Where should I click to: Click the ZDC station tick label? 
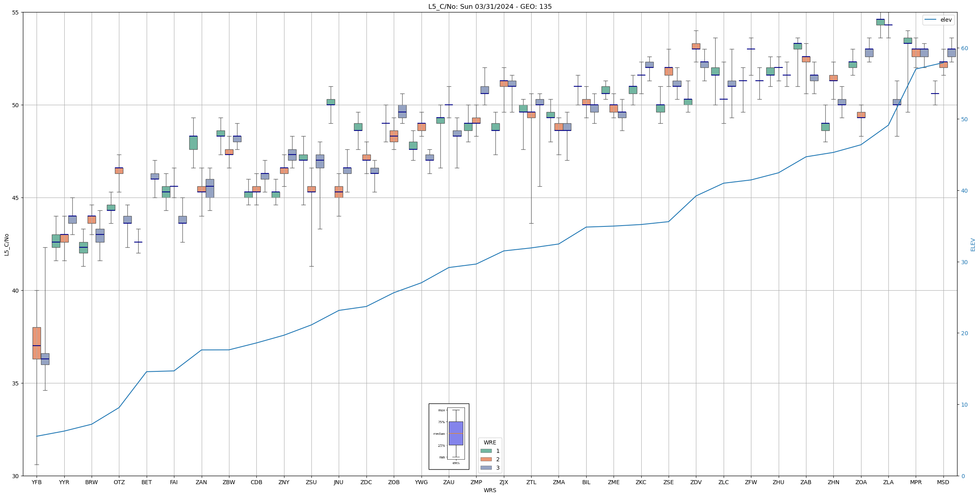pyautogui.click(x=366, y=482)
